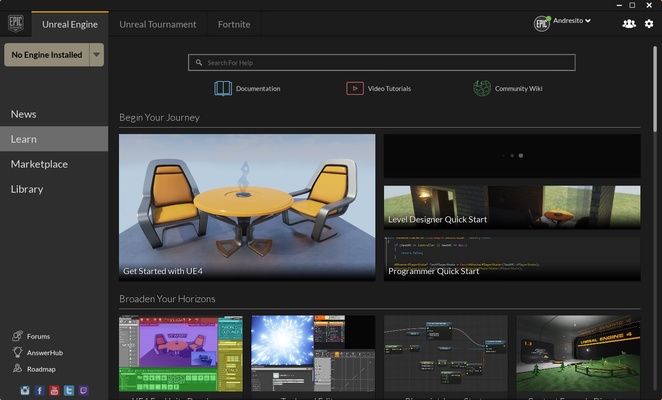Open the Get Started with UE4 thumbnail

[247, 207]
